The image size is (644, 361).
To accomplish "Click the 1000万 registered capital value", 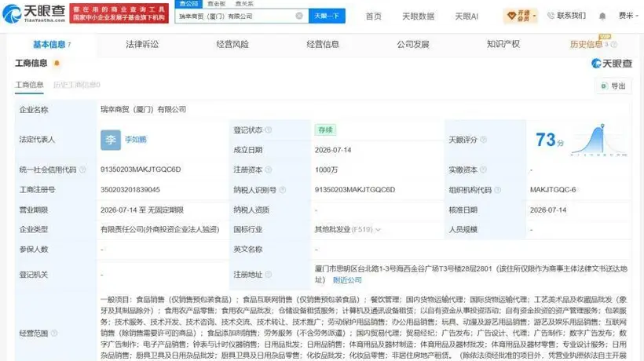I will (326, 170).
